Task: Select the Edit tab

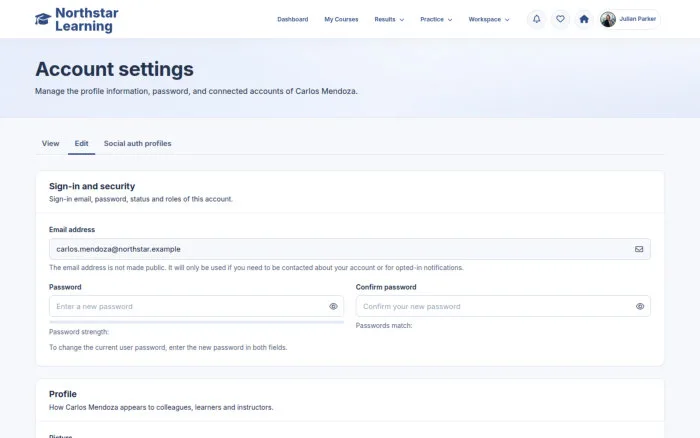Action: tap(81, 143)
